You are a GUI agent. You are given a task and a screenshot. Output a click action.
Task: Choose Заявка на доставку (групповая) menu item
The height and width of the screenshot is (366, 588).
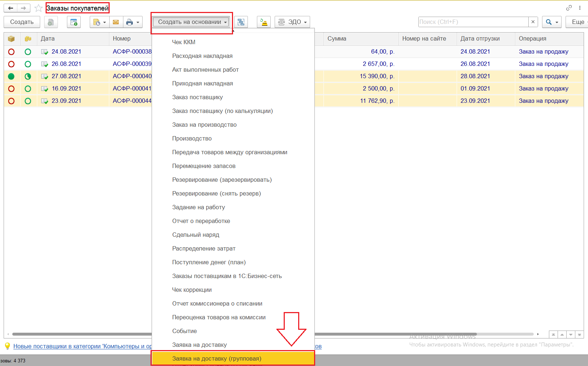tap(233, 359)
